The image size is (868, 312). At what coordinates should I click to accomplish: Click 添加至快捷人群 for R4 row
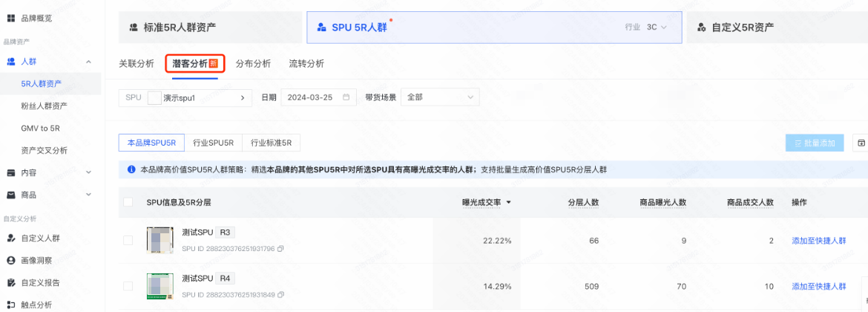pos(819,287)
